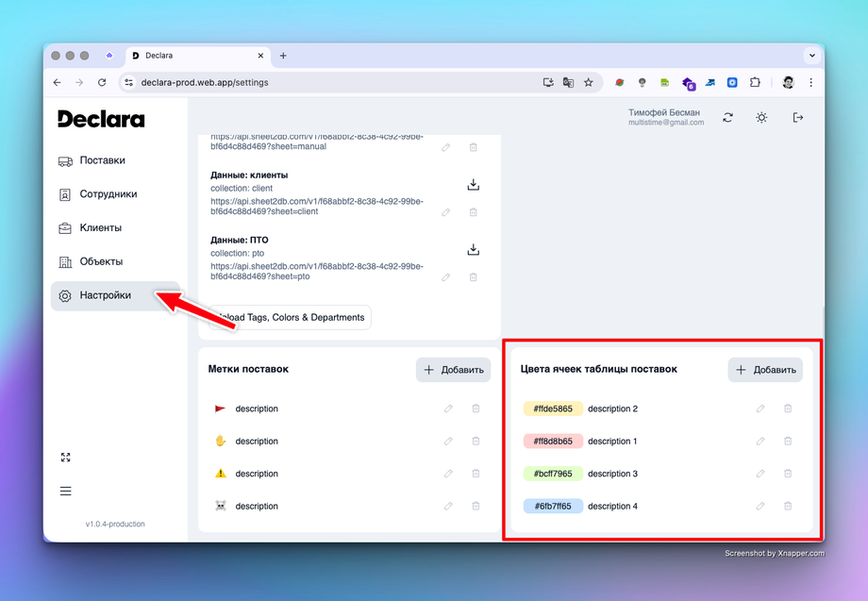Go back in browser history

[57, 82]
